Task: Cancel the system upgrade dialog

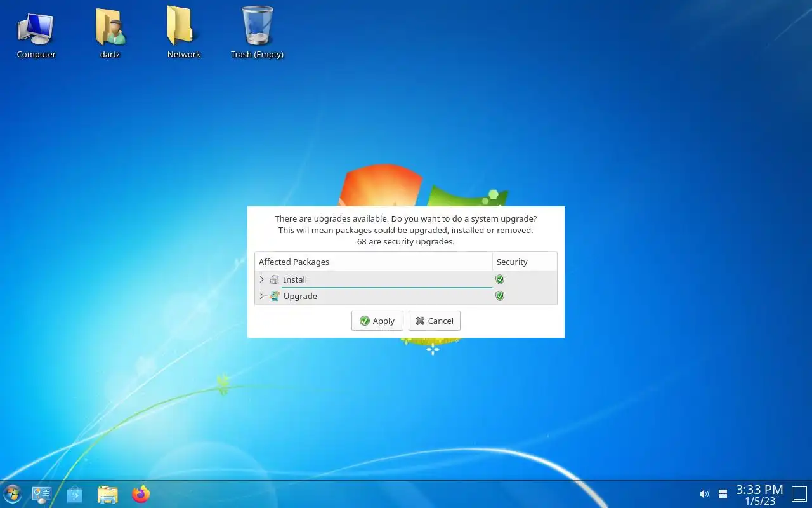Action: tap(435, 321)
